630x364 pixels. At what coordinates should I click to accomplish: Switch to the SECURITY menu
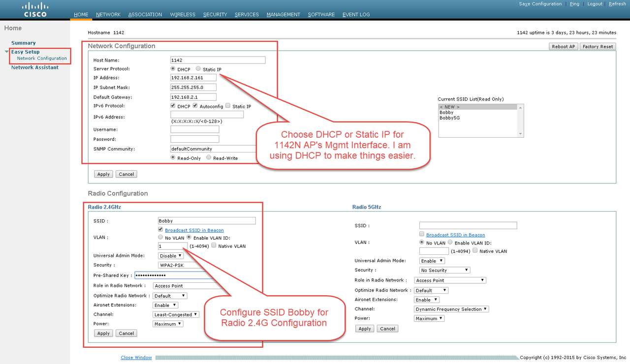pos(215,15)
